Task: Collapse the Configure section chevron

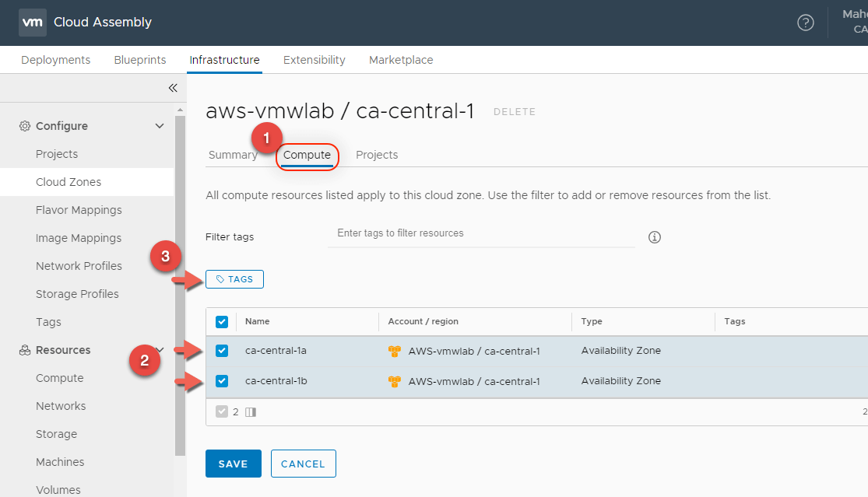Action: click(x=160, y=126)
